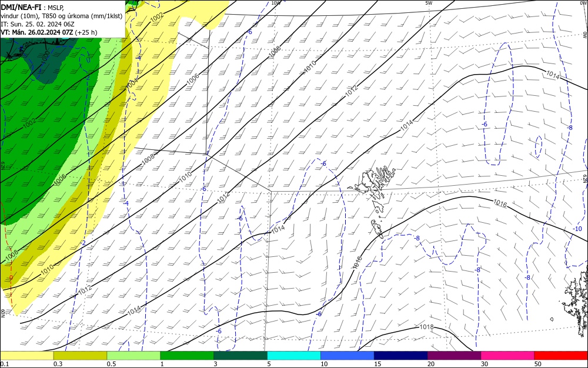Click the olive 0.3 mm legend swatch
Viewport: 588px width, 368px height.
pos(80,356)
